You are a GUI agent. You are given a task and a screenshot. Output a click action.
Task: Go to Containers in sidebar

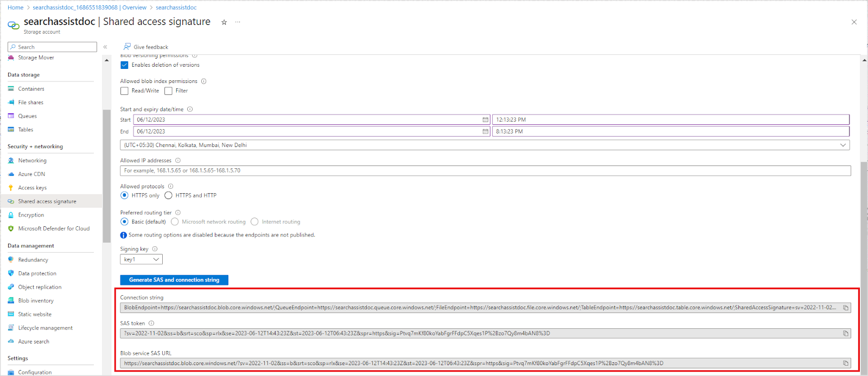click(x=31, y=89)
